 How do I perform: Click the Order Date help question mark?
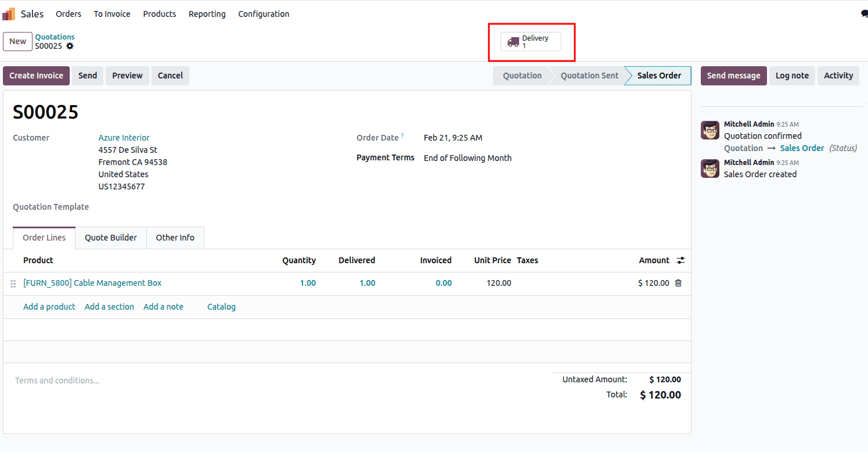[x=402, y=134]
